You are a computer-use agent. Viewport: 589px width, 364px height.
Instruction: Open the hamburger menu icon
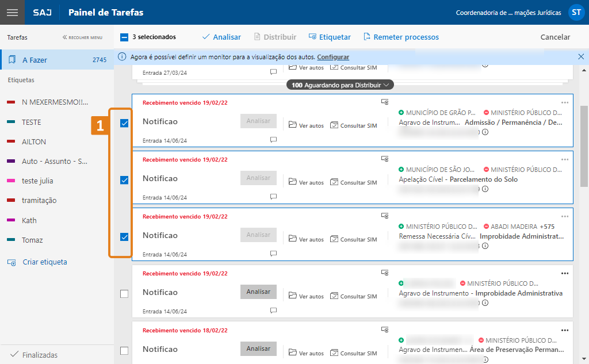coord(12,12)
